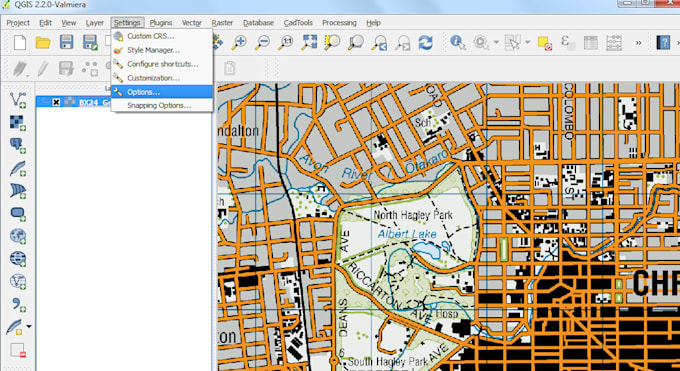Remove the selected layer with red-minus icon
Viewport: 680px width, 371px height.
18,350
